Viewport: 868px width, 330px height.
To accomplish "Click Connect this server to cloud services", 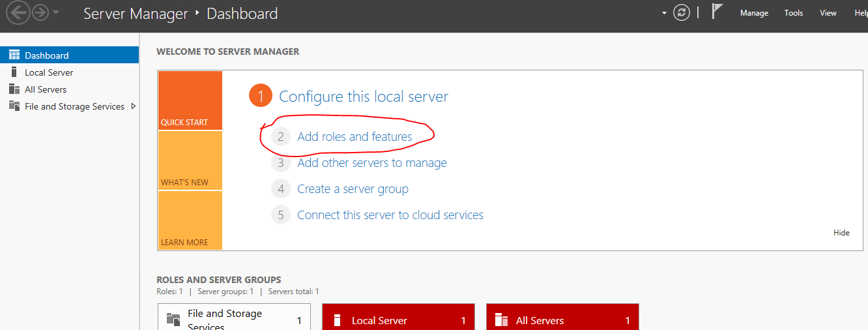I will tap(390, 215).
